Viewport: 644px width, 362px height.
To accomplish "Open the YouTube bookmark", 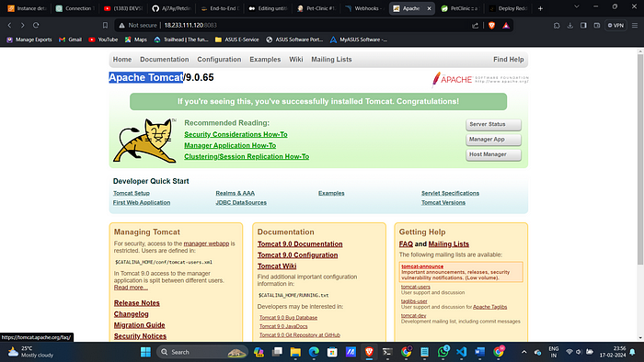I will point(103,40).
